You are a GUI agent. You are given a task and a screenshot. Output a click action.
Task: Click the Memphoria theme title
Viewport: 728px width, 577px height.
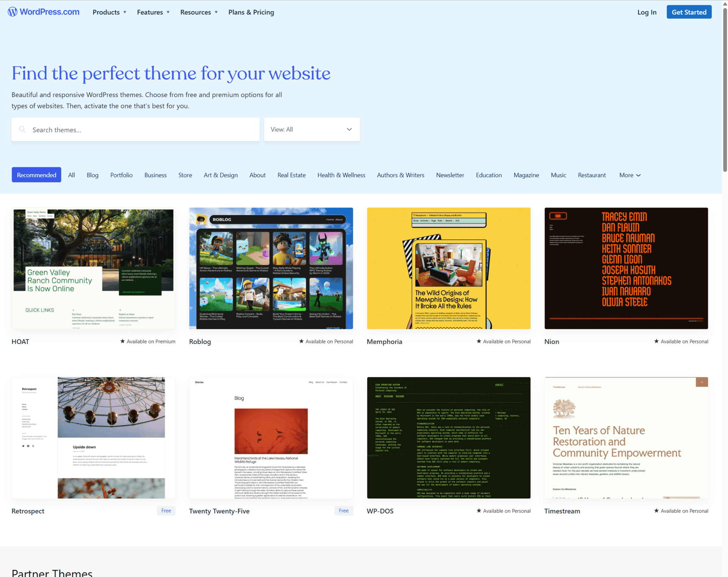point(384,341)
